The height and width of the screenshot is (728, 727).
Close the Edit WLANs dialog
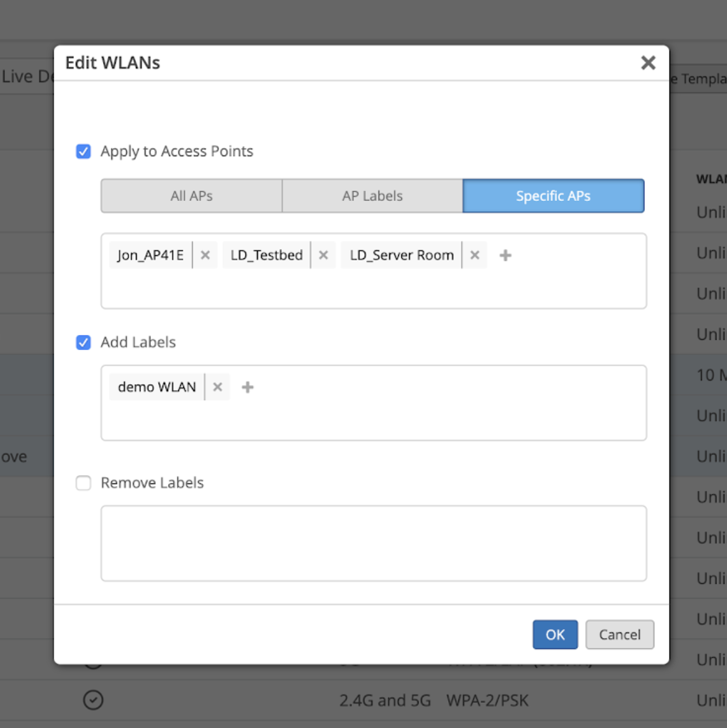click(648, 63)
